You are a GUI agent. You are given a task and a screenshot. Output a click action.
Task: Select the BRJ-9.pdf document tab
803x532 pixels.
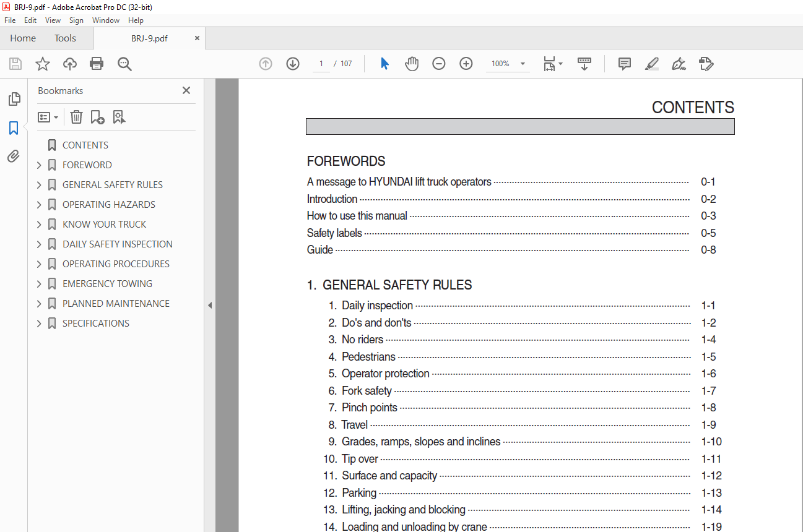pos(149,38)
